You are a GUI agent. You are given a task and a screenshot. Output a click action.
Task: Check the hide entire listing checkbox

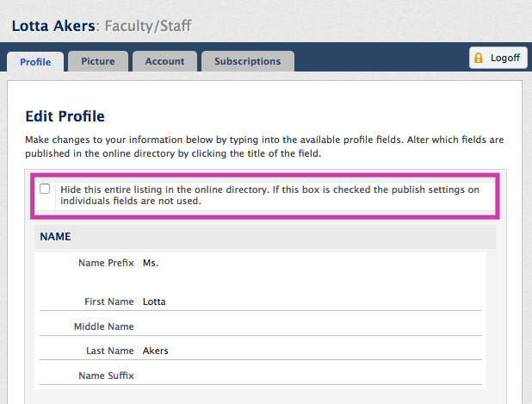(45, 189)
